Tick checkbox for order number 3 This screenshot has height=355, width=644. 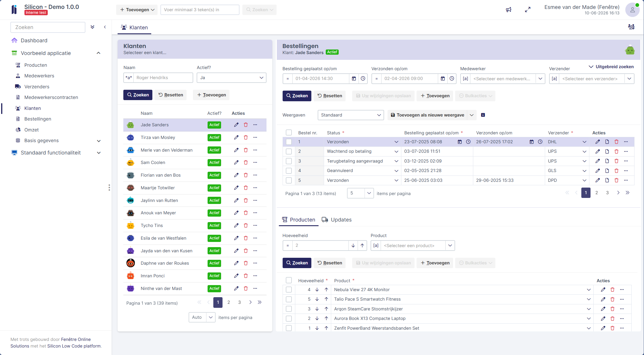[289, 161]
